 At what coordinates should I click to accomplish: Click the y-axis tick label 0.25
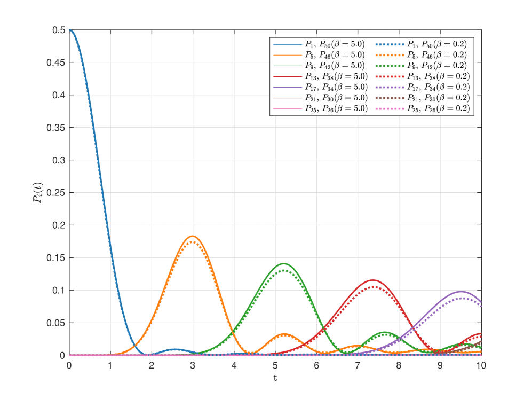[x=56, y=192]
